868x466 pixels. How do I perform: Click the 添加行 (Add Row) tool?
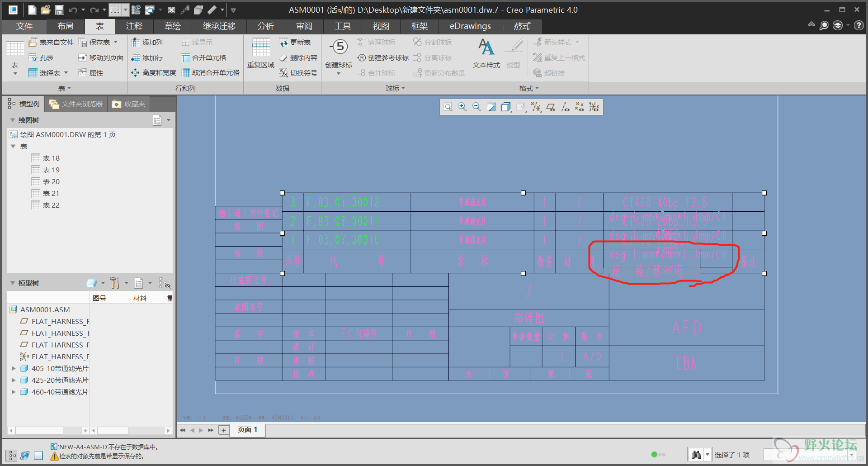tap(147, 57)
